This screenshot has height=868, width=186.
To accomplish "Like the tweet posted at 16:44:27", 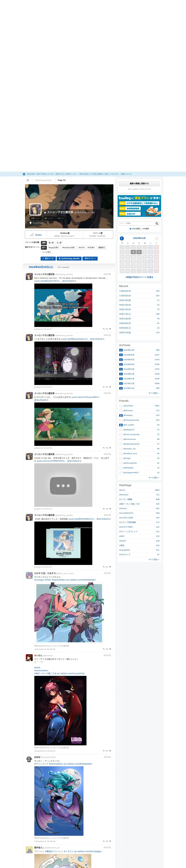I will tap(110, 329).
